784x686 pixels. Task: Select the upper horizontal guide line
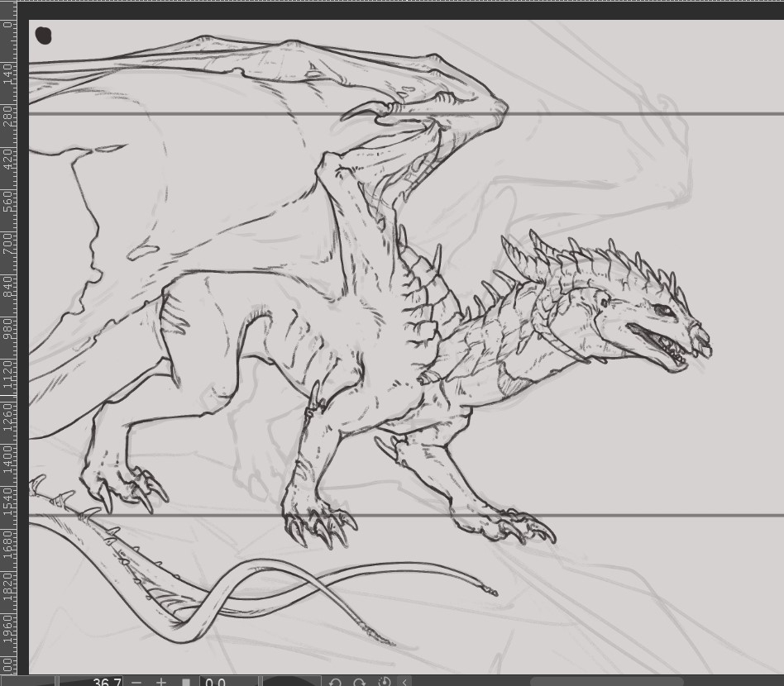579,114
